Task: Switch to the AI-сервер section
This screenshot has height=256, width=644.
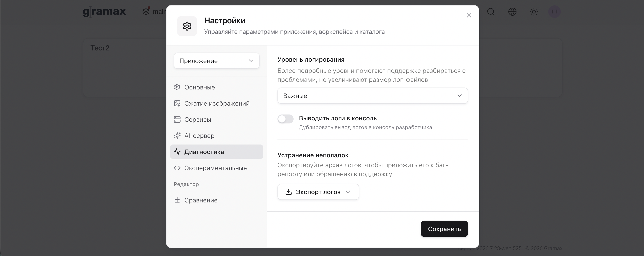Action: (217, 136)
